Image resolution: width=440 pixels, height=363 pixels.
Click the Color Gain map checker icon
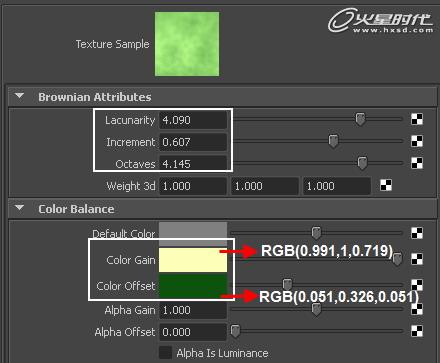pos(417,259)
